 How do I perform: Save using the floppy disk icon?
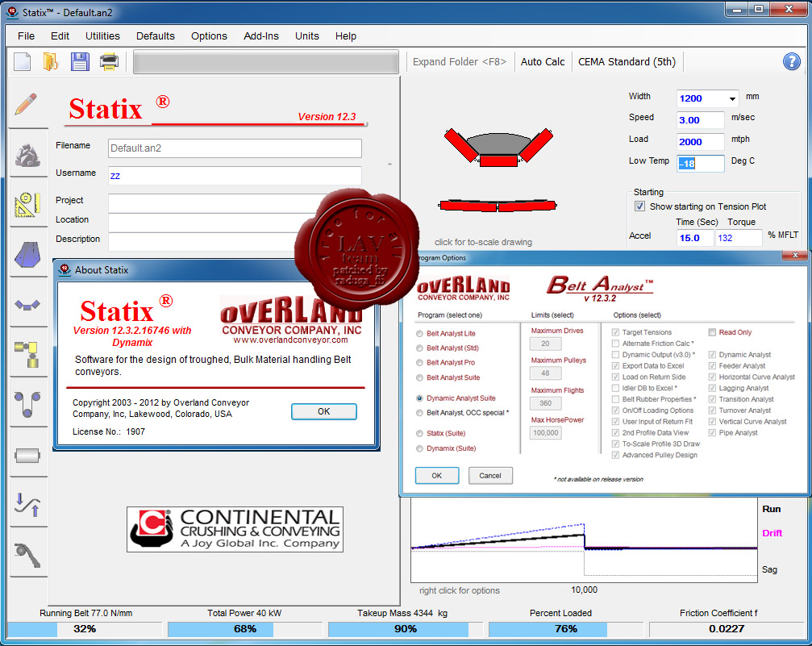click(80, 62)
